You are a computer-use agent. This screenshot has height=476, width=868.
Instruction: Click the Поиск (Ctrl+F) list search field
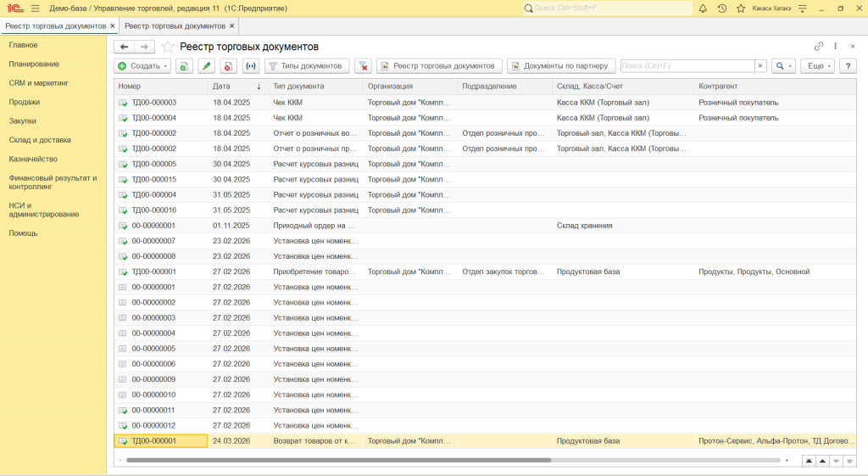(x=687, y=66)
